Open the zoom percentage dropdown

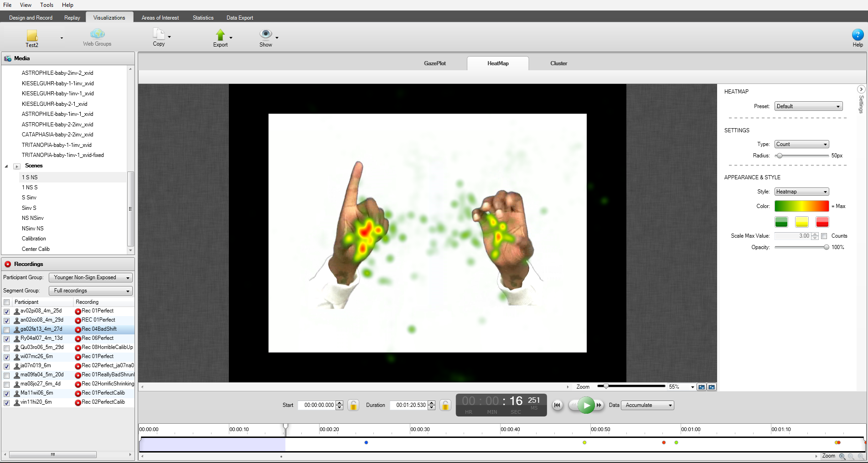pos(692,387)
